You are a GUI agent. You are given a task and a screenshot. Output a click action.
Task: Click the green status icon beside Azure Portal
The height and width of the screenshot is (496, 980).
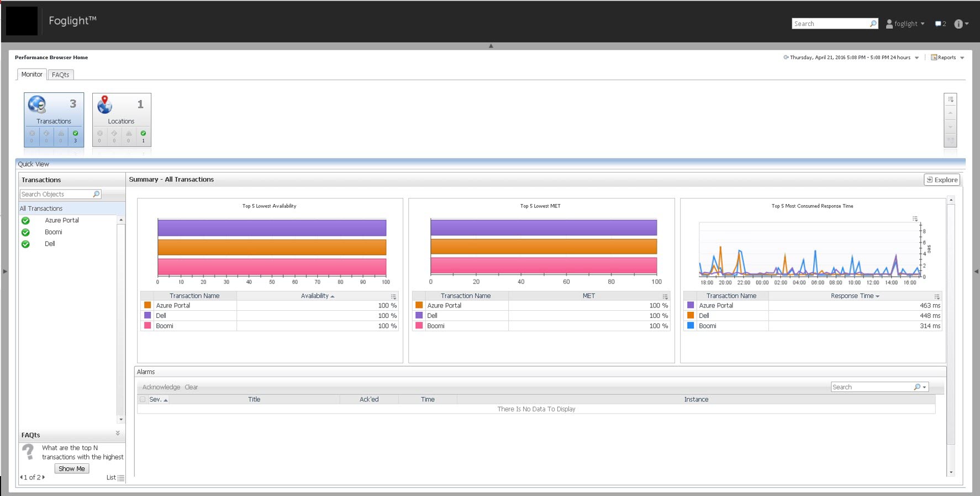25,221
